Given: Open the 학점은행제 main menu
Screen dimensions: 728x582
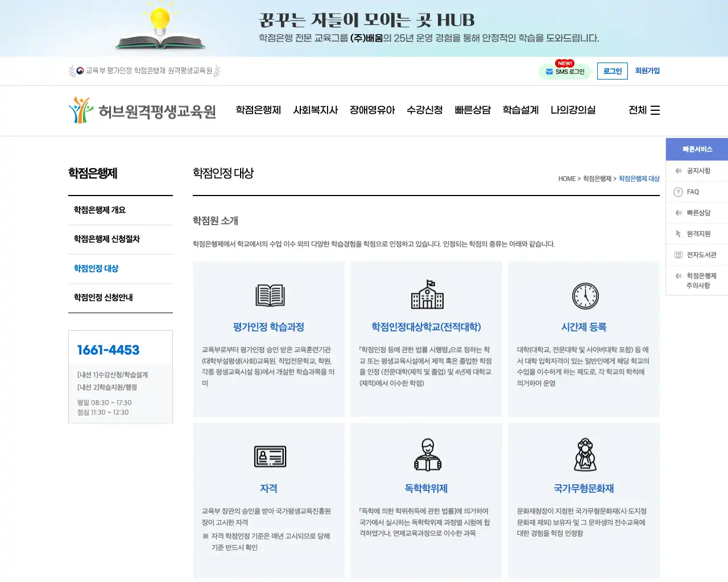Looking at the screenshot, I should [x=258, y=110].
